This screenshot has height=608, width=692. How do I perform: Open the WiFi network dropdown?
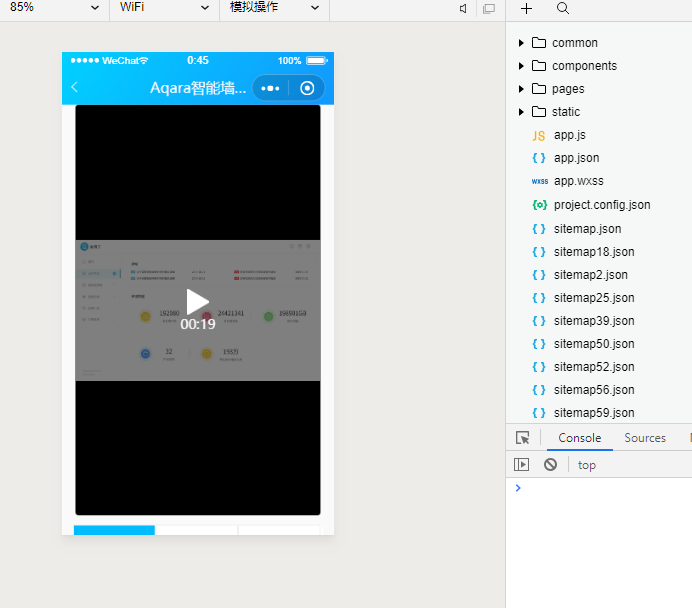(164, 8)
